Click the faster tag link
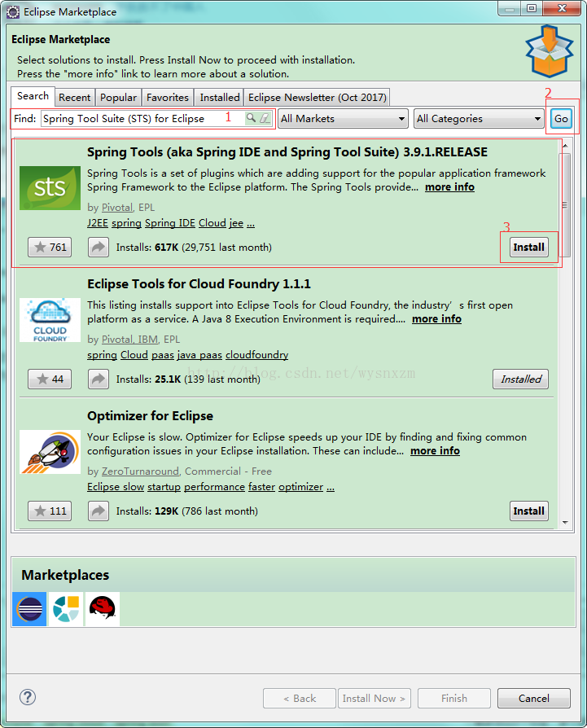The width and height of the screenshot is (587, 728). pyautogui.click(x=261, y=487)
